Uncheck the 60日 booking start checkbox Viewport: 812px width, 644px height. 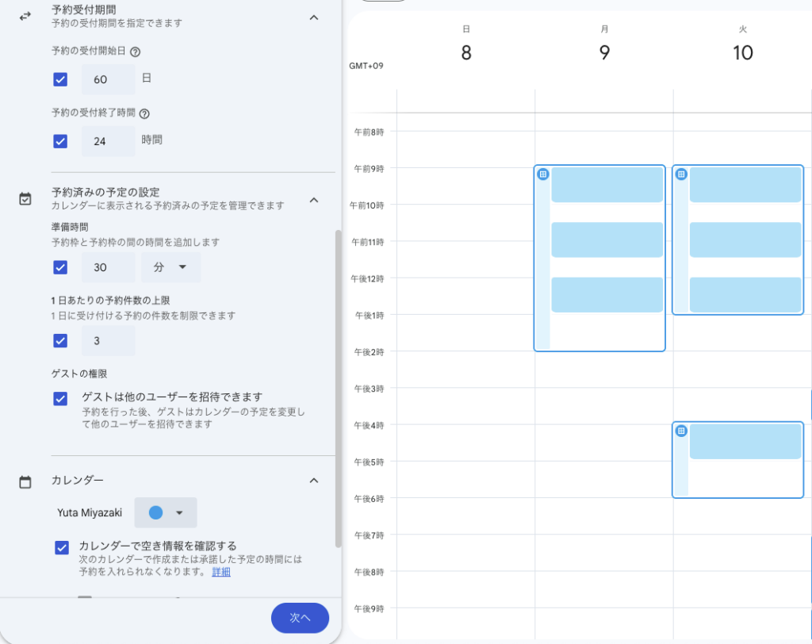[60, 79]
